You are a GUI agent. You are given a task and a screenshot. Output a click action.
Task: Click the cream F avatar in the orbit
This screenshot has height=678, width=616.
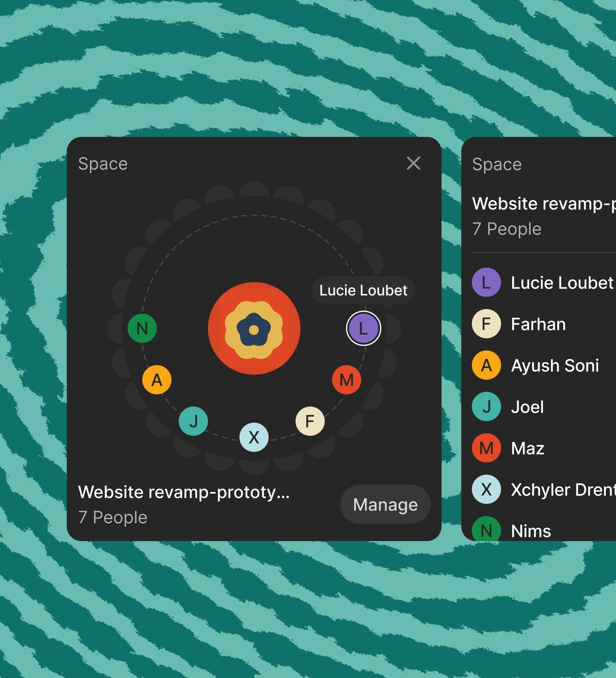click(x=310, y=421)
